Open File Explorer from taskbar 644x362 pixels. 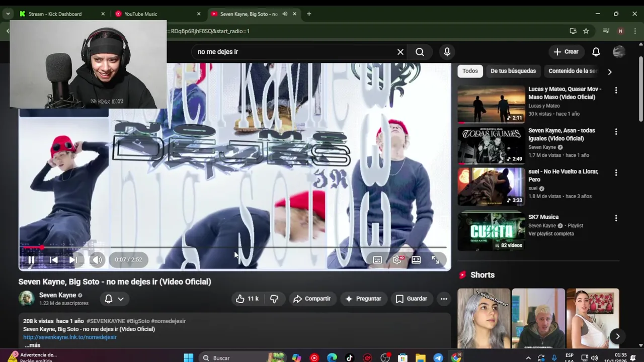coord(421,358)
